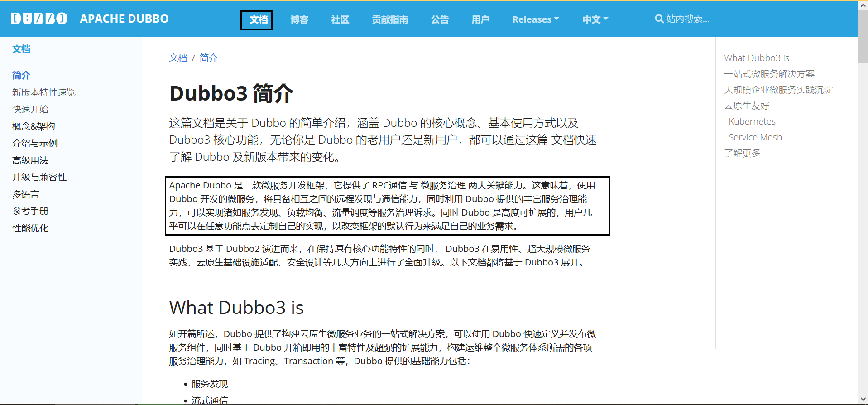Click the scrollbar down arrow
The height and width of the screenshot is (405, 868).
pyautogui.click(x=863, y=400)
